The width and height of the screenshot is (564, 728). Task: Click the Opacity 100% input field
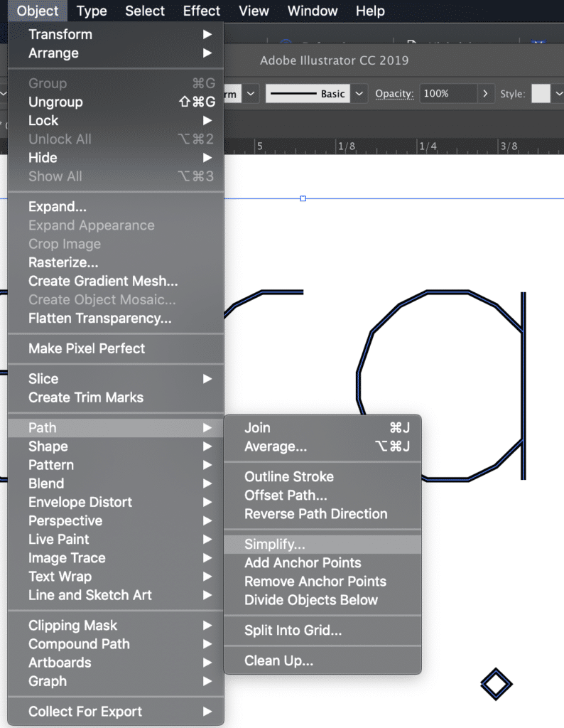point(448,94)
